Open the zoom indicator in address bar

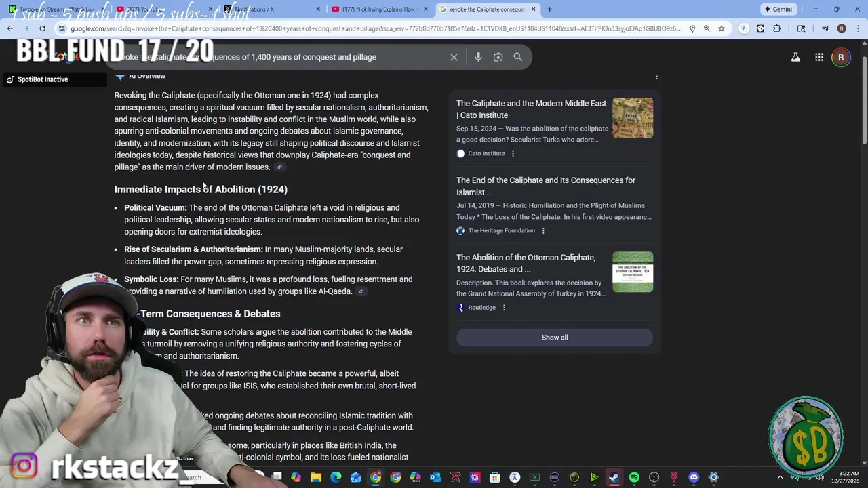(707, 28)
